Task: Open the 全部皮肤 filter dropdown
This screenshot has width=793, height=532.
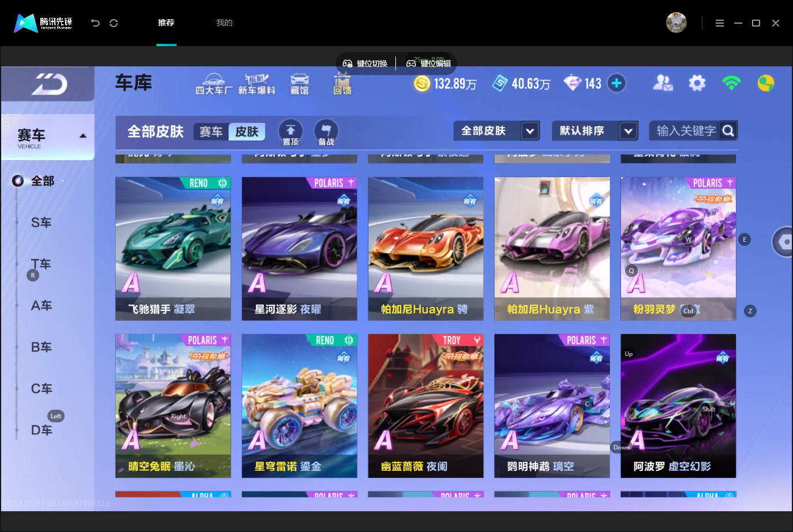Action: (496, 131)
